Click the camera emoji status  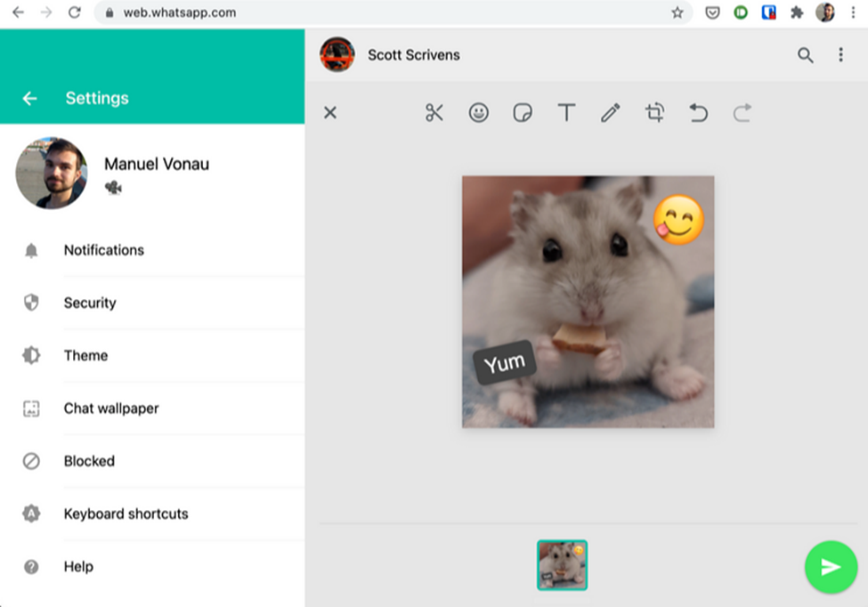click(113, 188)
